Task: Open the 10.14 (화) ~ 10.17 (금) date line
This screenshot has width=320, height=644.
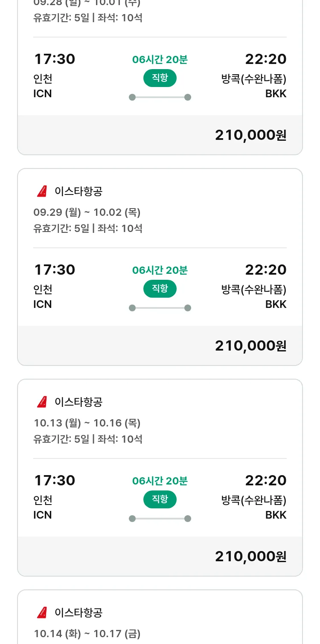Action: 87,634
